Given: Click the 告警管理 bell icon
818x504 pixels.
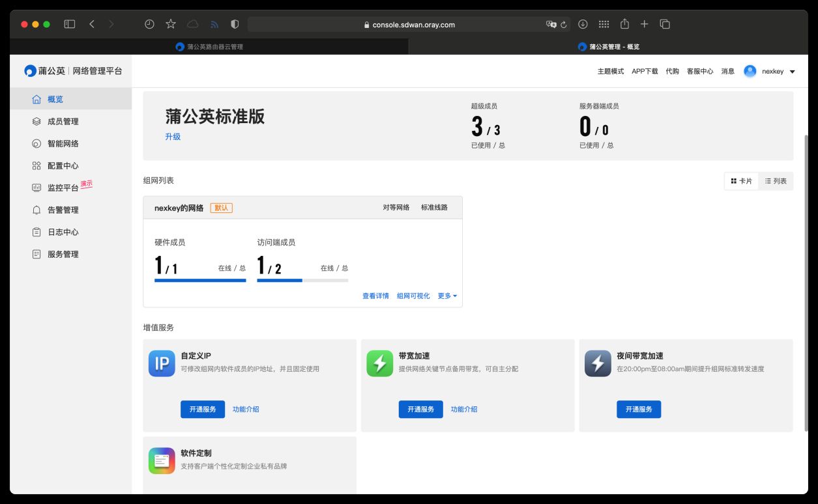Looking at the screenshot, I should click(37, 210).
